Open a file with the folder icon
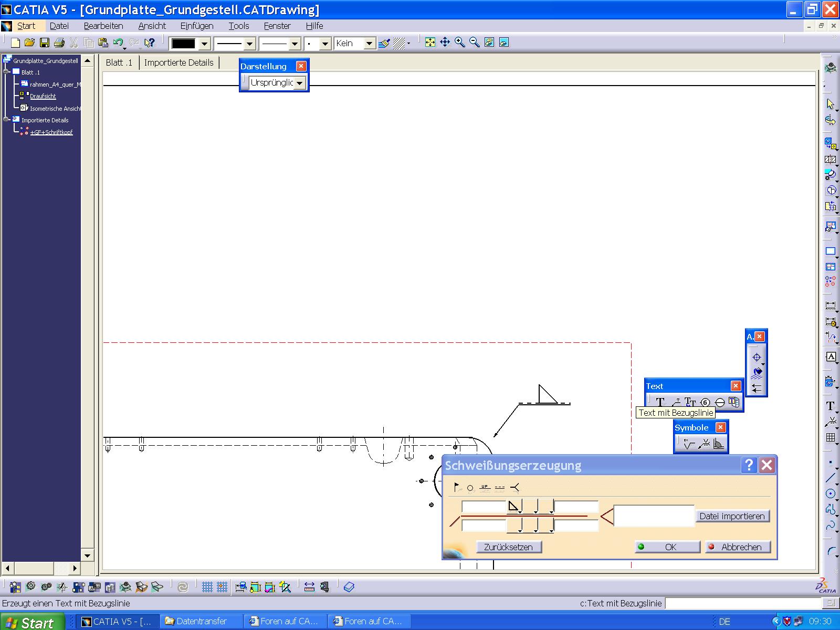 pyautogui.click(x=29, y=43)
